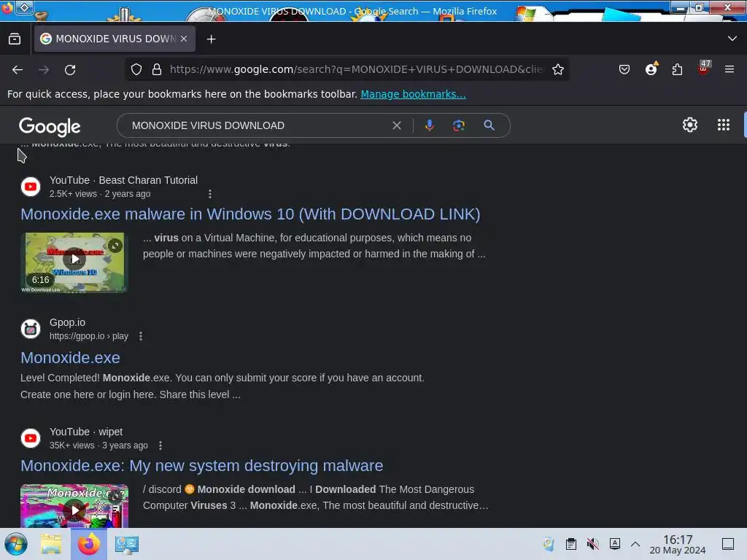The image size is (747, 560).
Task: Open the tracking protection shield icon
Action: tap(136, 69)
